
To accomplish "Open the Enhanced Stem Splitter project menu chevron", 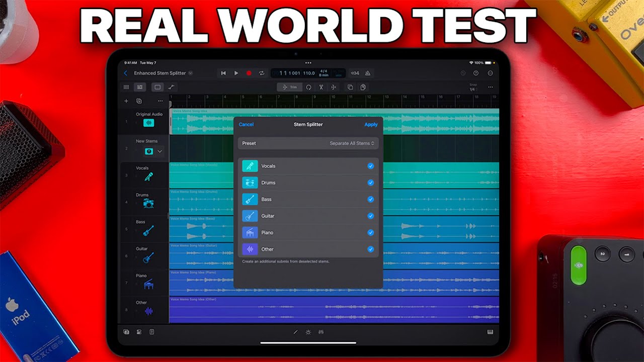I will click(190, 73).
